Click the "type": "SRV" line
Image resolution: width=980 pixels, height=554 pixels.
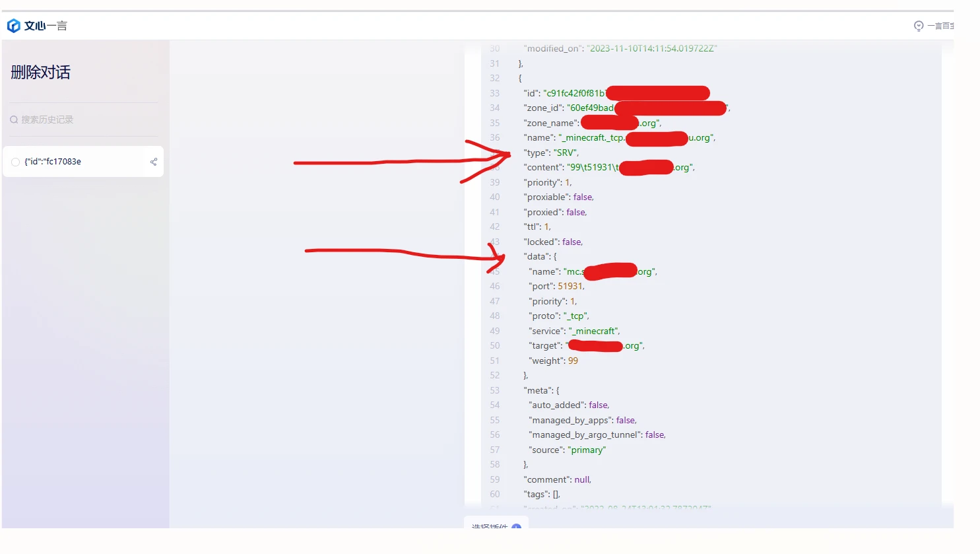click(551, 153)
